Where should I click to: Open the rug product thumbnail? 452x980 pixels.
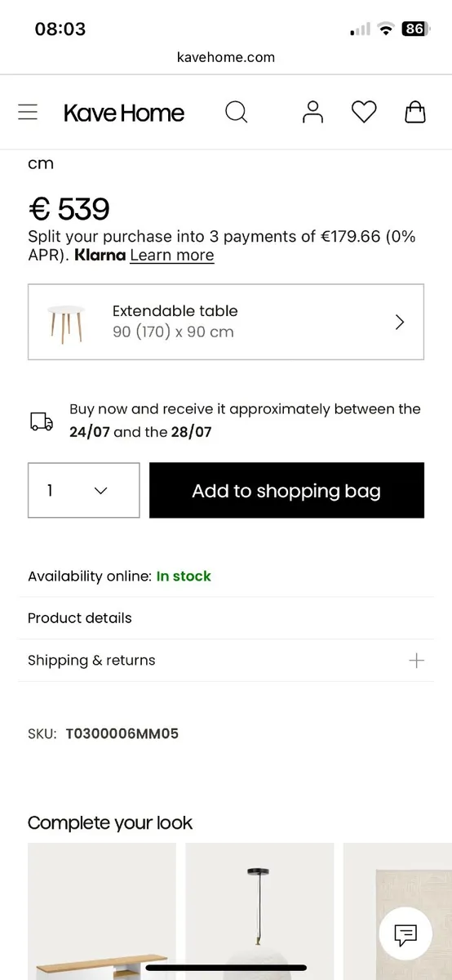[397, 911]
